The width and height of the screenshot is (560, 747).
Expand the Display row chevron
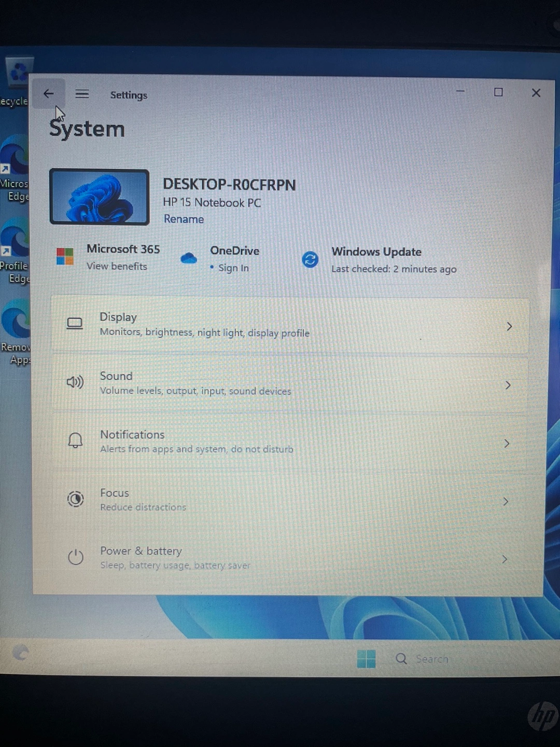509,326
